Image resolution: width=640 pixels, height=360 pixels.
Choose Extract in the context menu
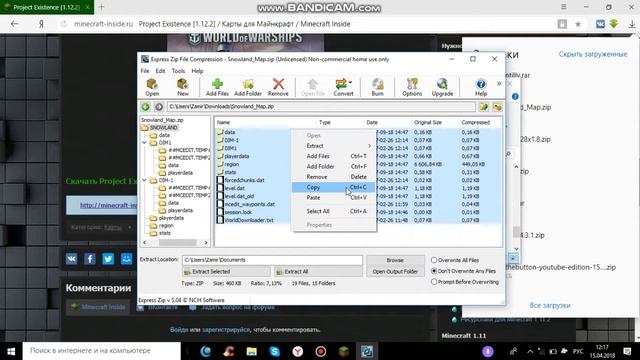point(333,146)
